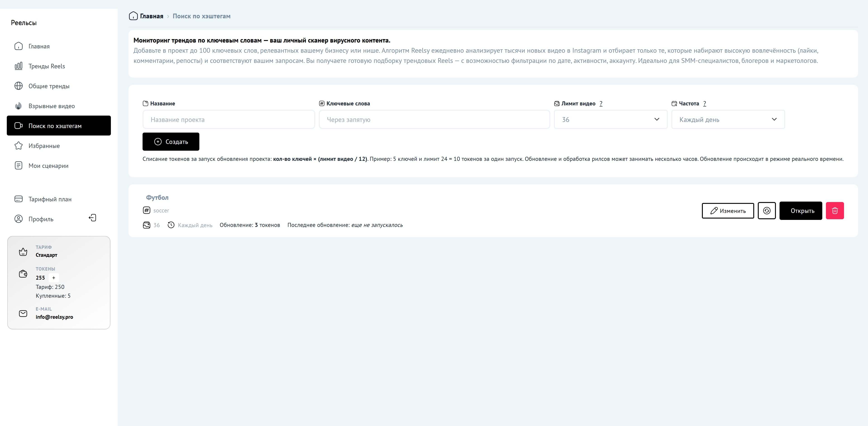Open Тарифный план page
The height and width of the screenshot is (426, 868).
(50, 199)
